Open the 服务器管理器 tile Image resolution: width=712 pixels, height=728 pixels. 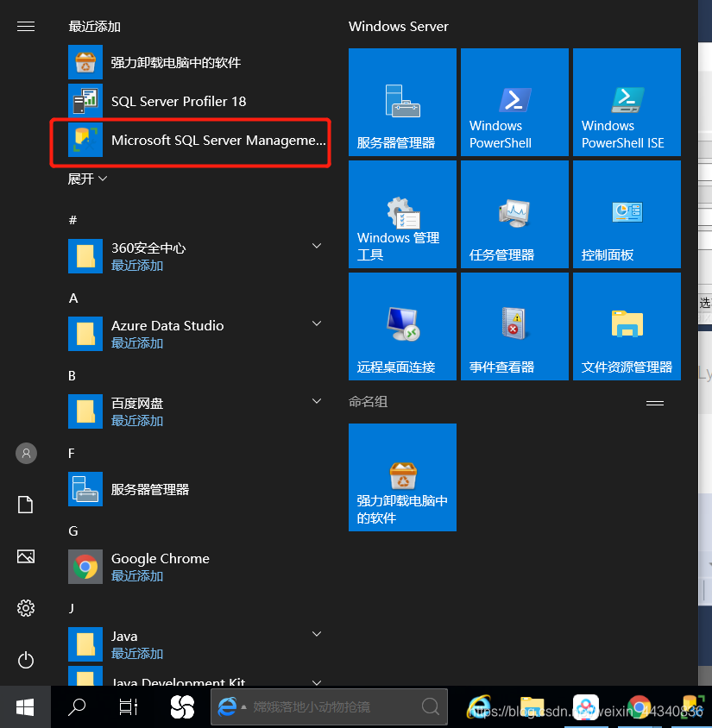(403, 102)
